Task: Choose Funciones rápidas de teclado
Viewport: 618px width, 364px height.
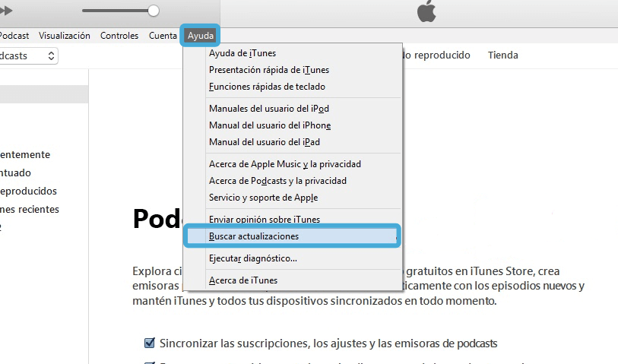Action: point(293,87)
